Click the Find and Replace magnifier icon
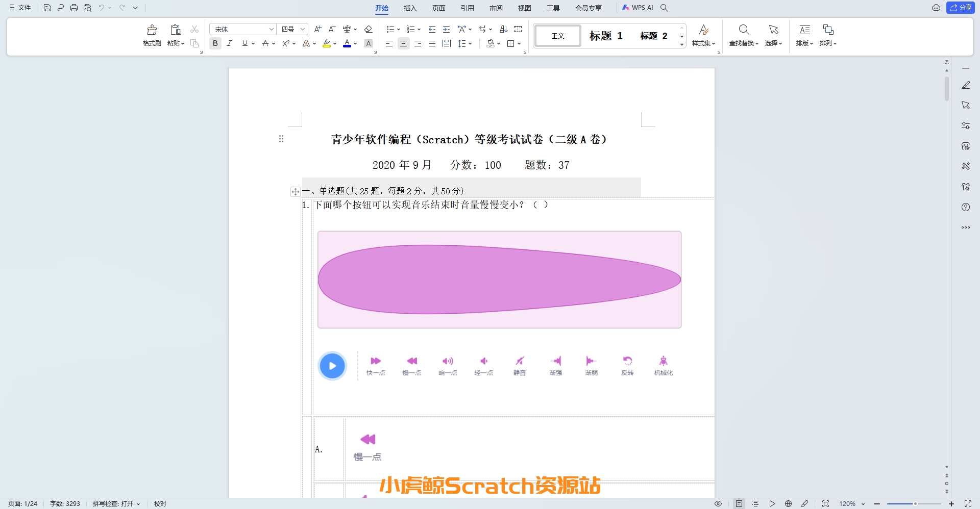Viewport: 980px width, 509px height. (x=744, y=30)
